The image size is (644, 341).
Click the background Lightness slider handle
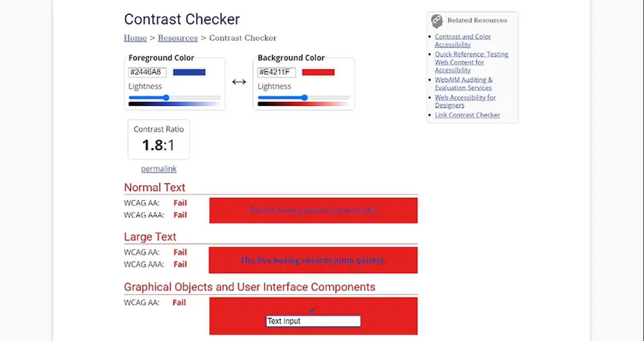[304, 98]
